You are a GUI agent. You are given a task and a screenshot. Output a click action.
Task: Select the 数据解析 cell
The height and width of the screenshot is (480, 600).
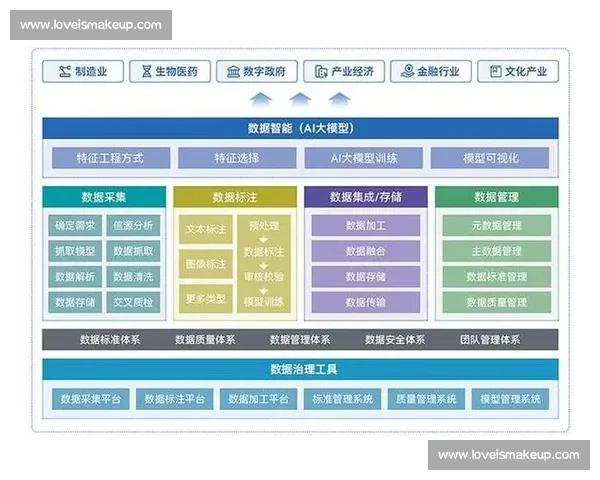(x=75, y=277)
